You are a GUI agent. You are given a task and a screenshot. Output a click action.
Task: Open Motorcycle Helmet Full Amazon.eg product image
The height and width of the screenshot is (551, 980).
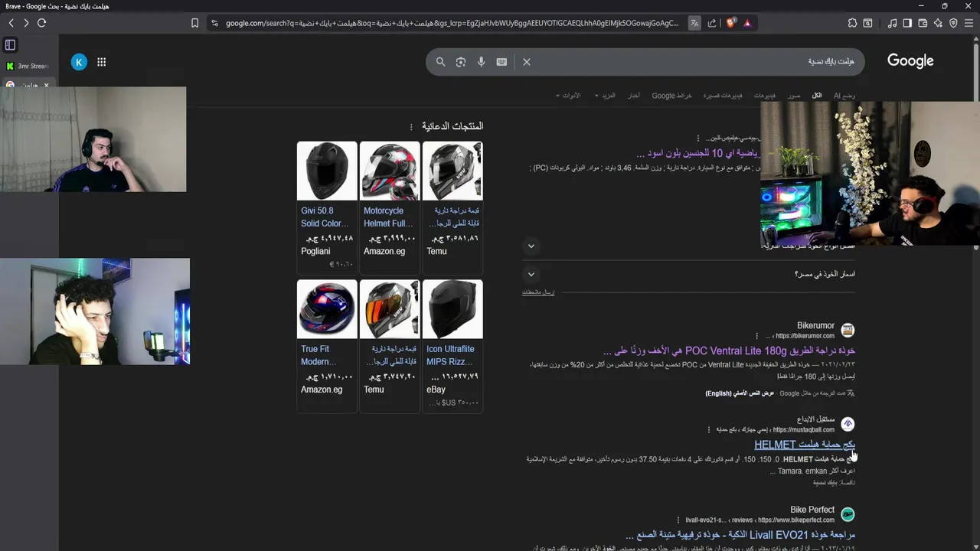(390, 171)
